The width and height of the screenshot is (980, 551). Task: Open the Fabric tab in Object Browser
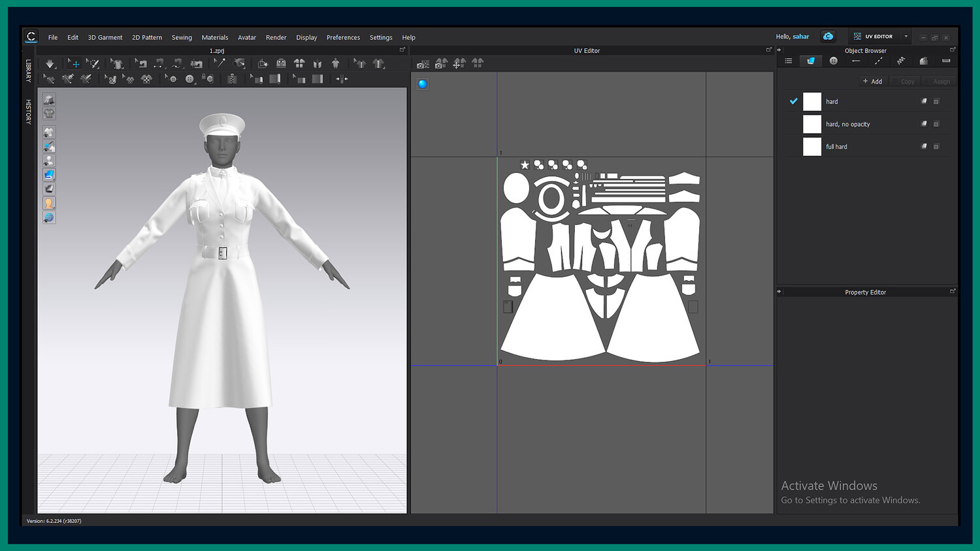811,61
